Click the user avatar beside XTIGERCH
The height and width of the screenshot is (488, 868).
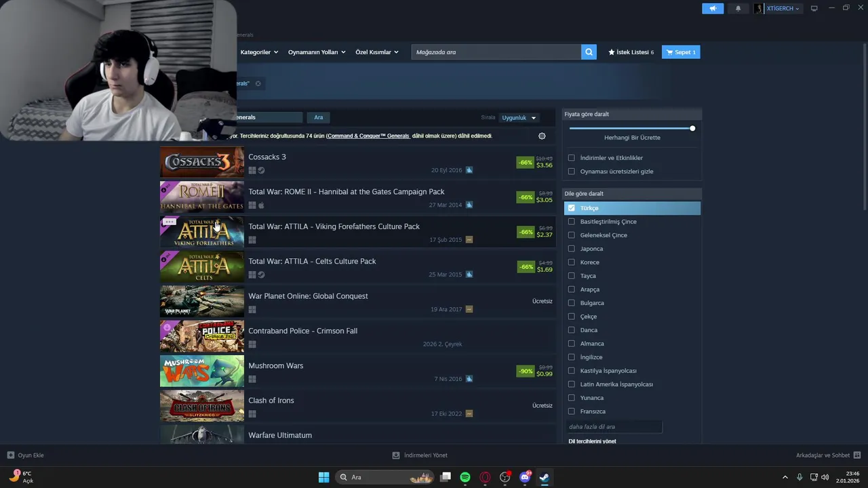click(758, 8)
